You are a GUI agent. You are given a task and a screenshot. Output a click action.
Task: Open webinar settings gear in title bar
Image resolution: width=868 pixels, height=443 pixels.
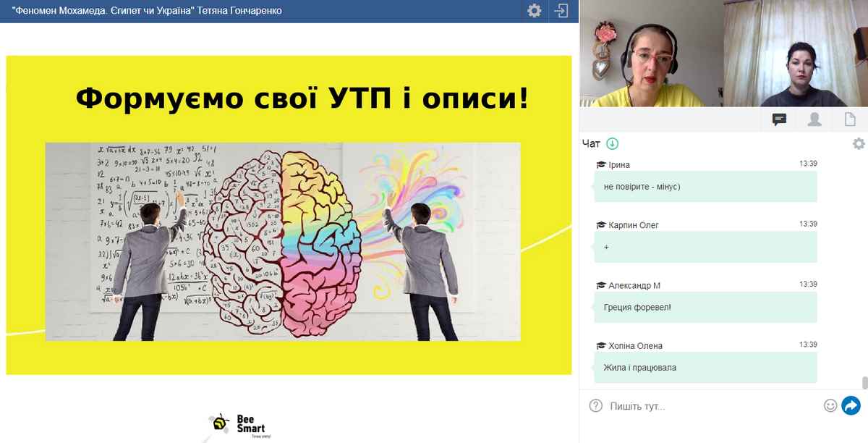point(534,11)
